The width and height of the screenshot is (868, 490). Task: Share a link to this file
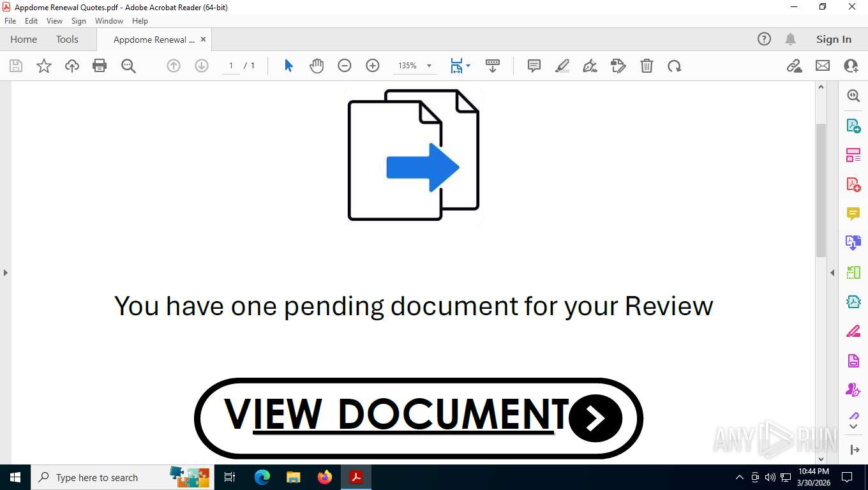795,66
